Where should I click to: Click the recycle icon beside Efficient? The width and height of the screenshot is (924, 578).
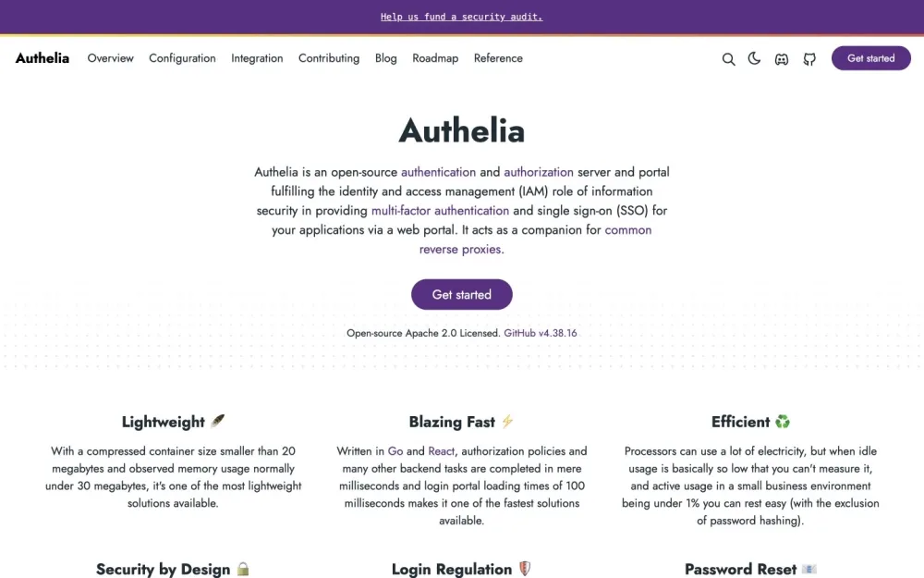[x=783, y=421]
